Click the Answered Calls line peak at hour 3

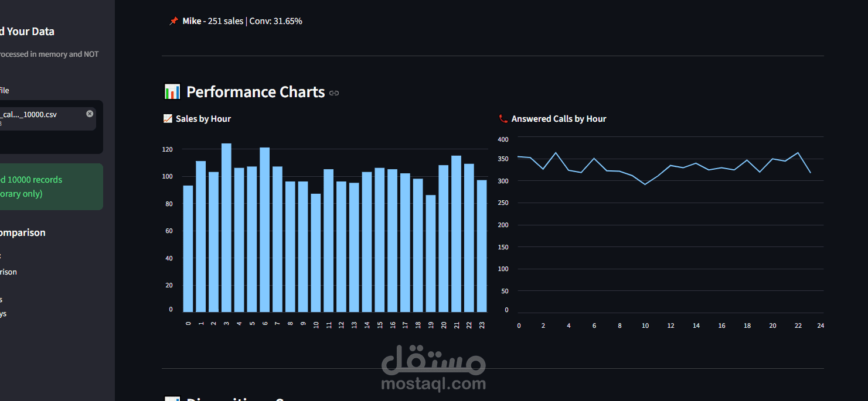(x=556, y=153)
